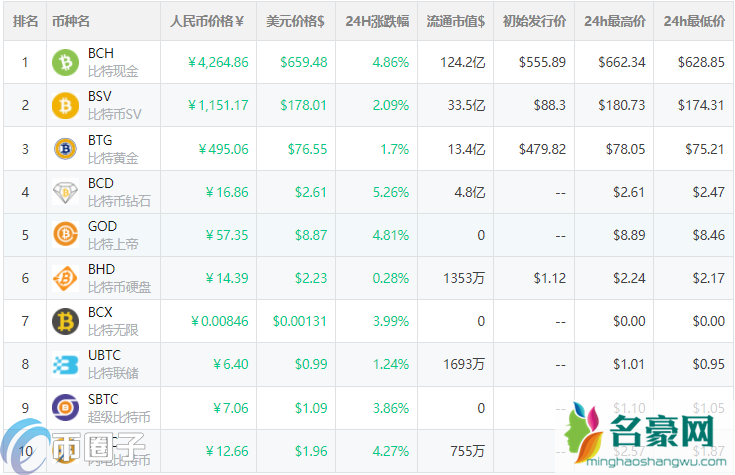Click the market cap 124.2亿
735x475 pixels.
click(463, 62)
